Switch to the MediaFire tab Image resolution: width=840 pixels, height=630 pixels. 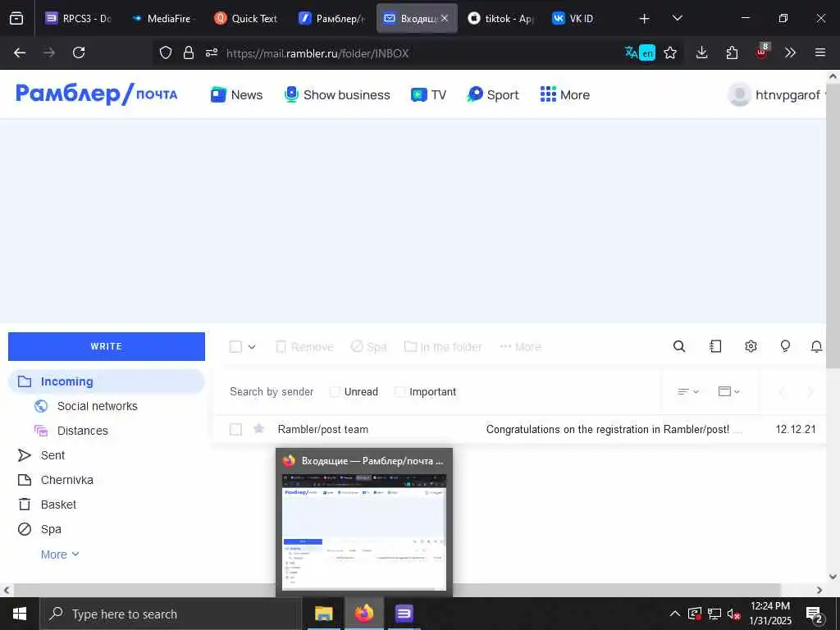tap(162, 18)
